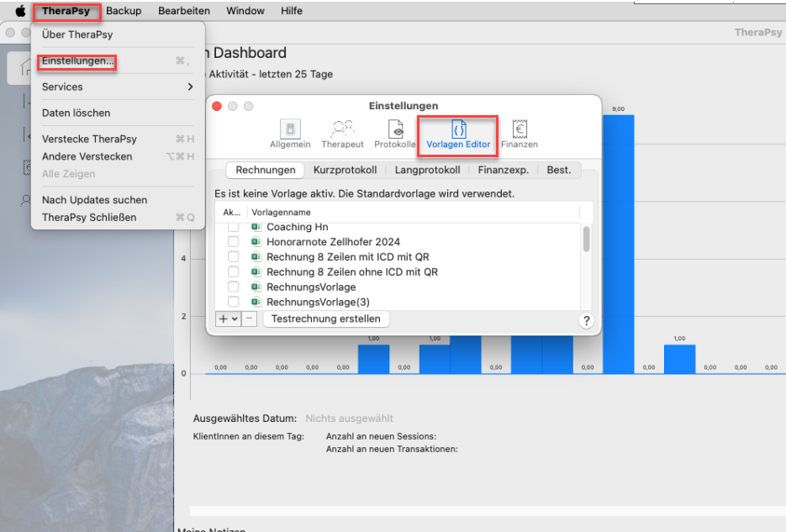Open the Protokolle settings icon
The height and width of the screenshot is (532, 786).
tap(395, 134)
